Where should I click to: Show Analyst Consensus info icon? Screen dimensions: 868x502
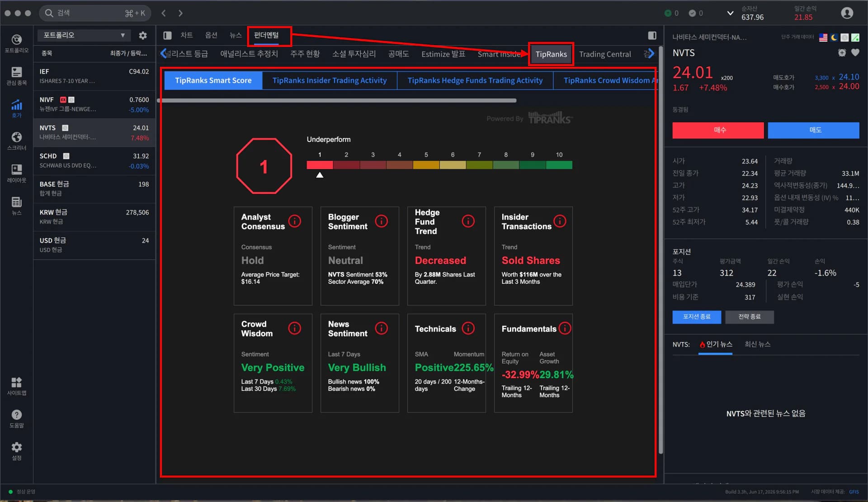(295, 221)
